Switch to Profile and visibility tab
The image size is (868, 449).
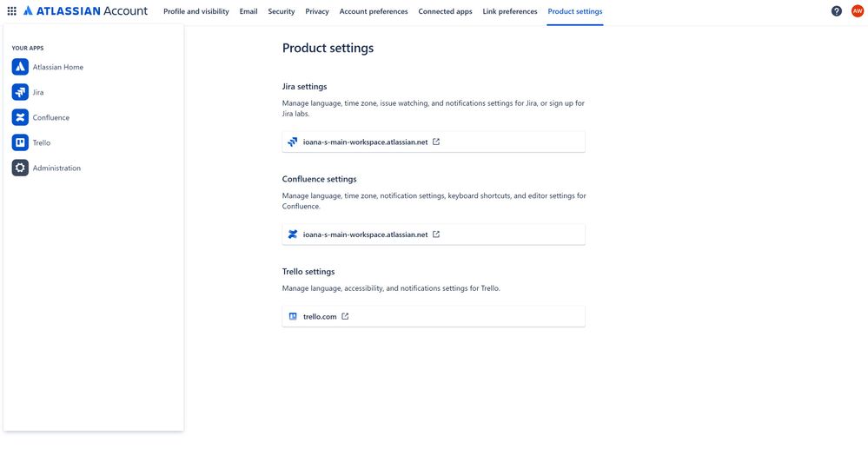click(x=196, y=11)
